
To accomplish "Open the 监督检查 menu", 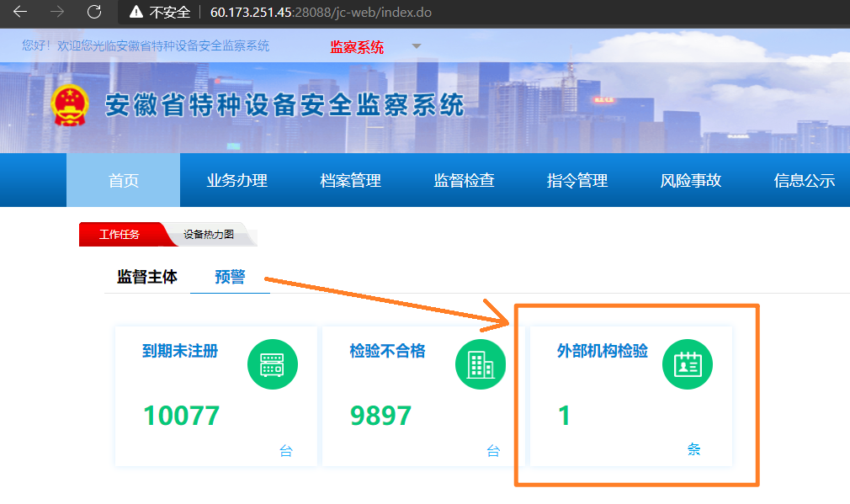I will coord(464,180).
